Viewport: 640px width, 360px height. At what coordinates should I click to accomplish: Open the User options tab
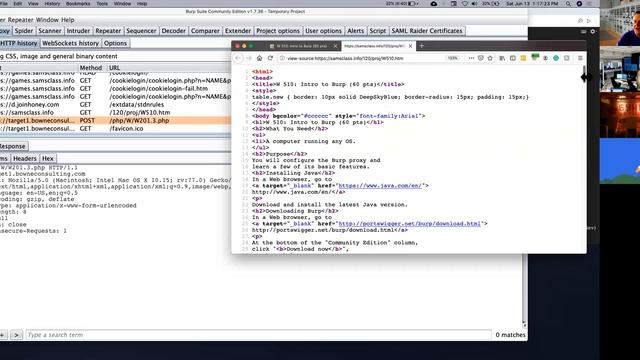pos(323,31)
